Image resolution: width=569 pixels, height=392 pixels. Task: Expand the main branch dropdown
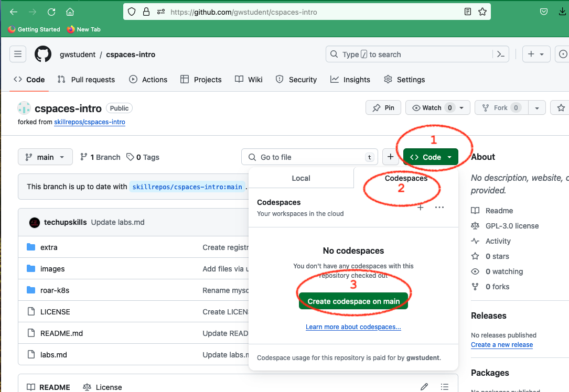pyautogui.click(x=45, y=157)
